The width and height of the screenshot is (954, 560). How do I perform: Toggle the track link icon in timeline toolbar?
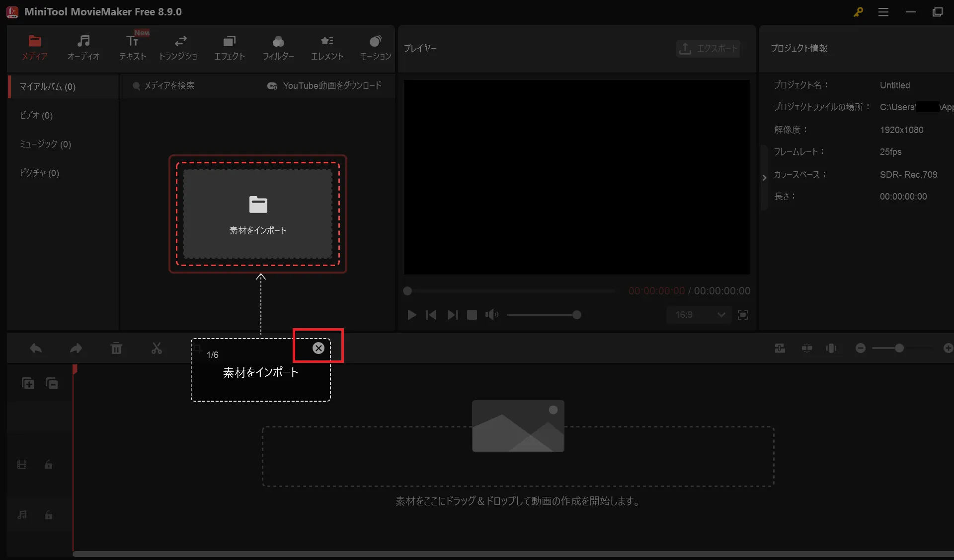click(780, 349)
